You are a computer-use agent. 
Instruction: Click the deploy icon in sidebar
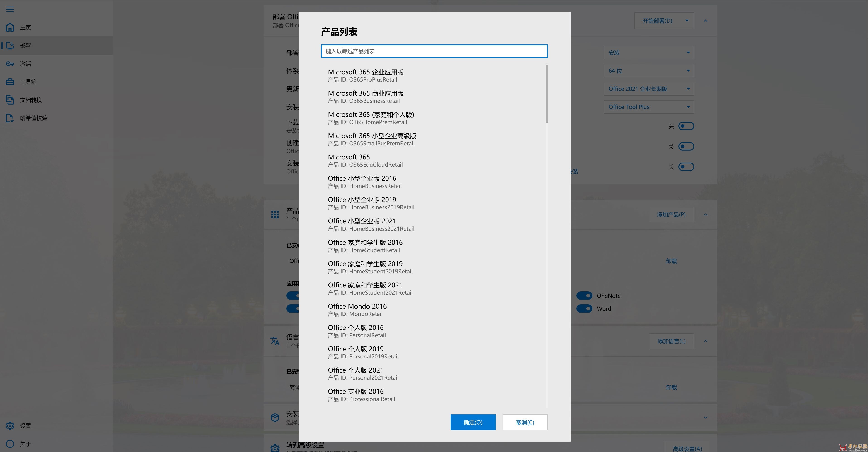tap(10, 46)
